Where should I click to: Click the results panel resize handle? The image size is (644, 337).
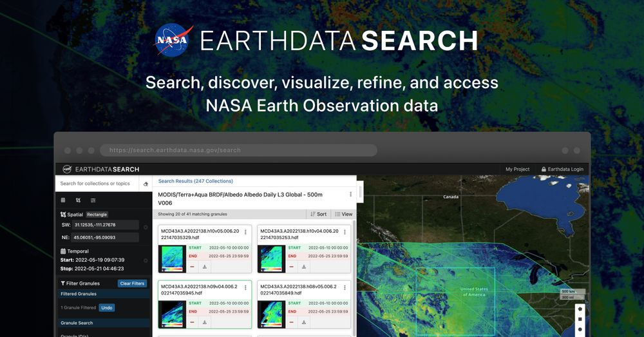pyautogui.click(x=360, y=192)
